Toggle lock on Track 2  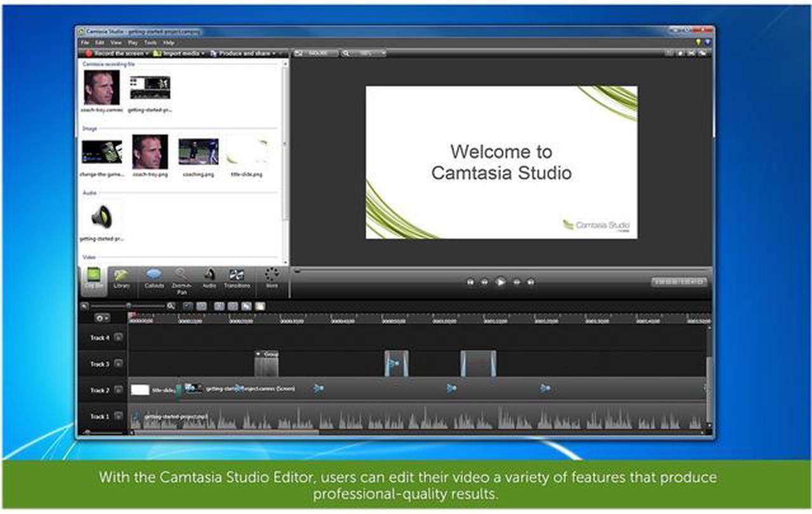click(119, 390)
